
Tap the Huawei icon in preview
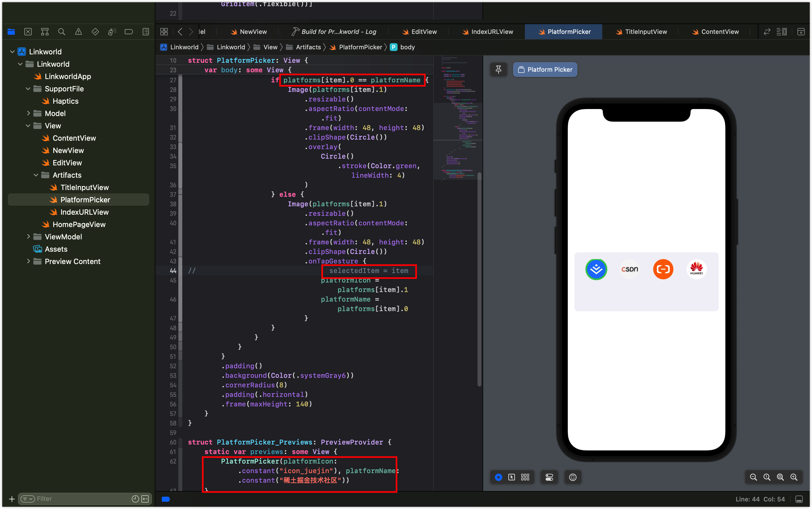(x=696, y=269)
